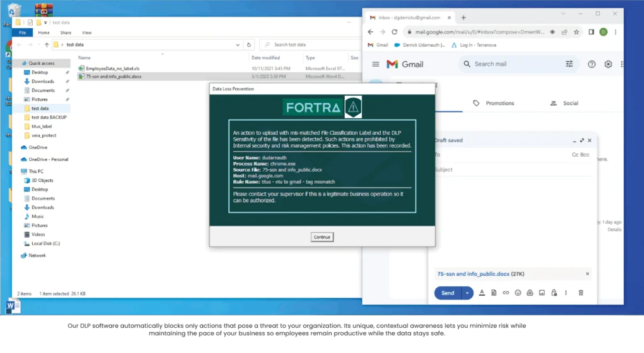
Task: Open Gmail settings gear
Action: (x=608, y=64)
